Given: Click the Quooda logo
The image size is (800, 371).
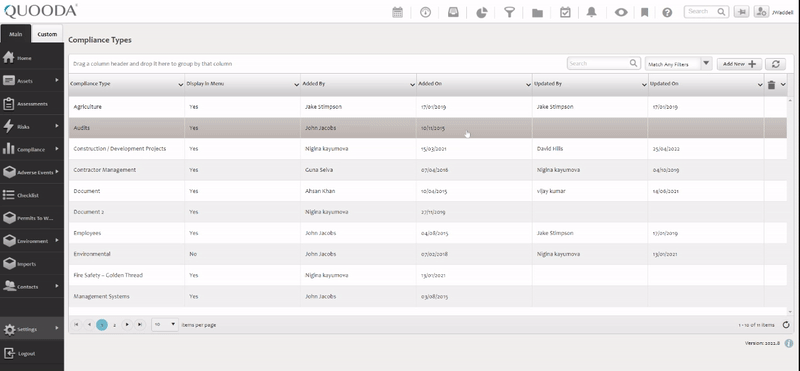Looking at the screenshot, I should 41,11.
